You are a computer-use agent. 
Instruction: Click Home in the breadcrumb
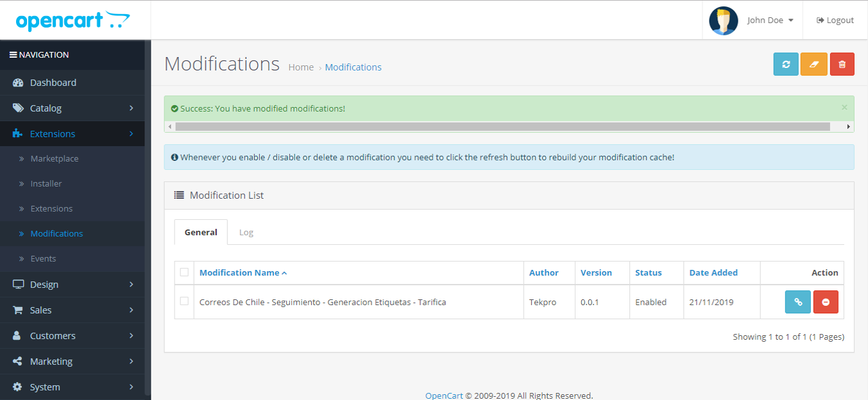301,67
